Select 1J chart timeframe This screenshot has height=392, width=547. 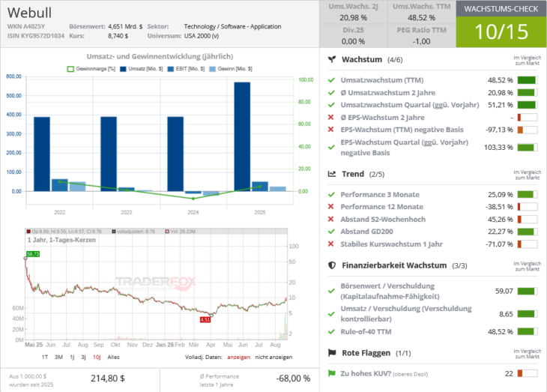coord(72,357)
